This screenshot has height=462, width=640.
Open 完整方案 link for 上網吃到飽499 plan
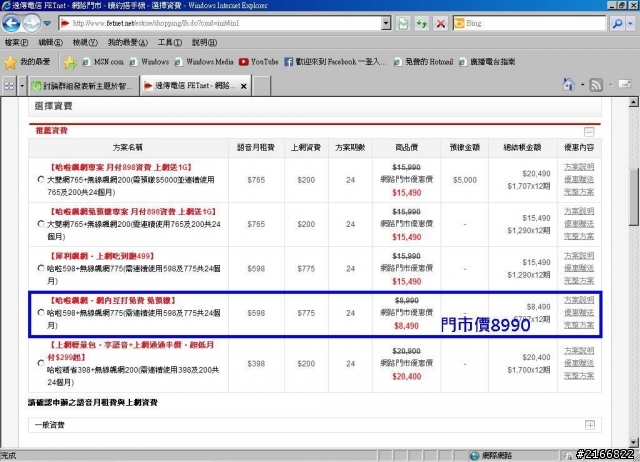(579, 280)
